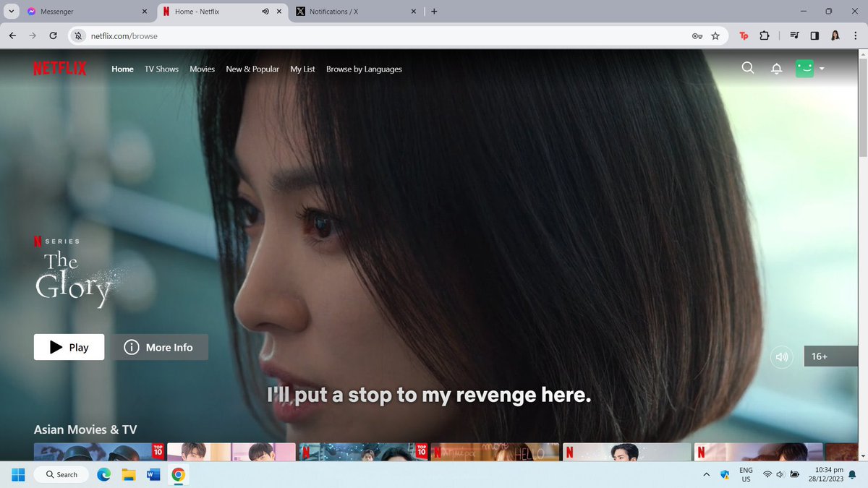Open the saved passwords key icon

[x=697, y=35]
